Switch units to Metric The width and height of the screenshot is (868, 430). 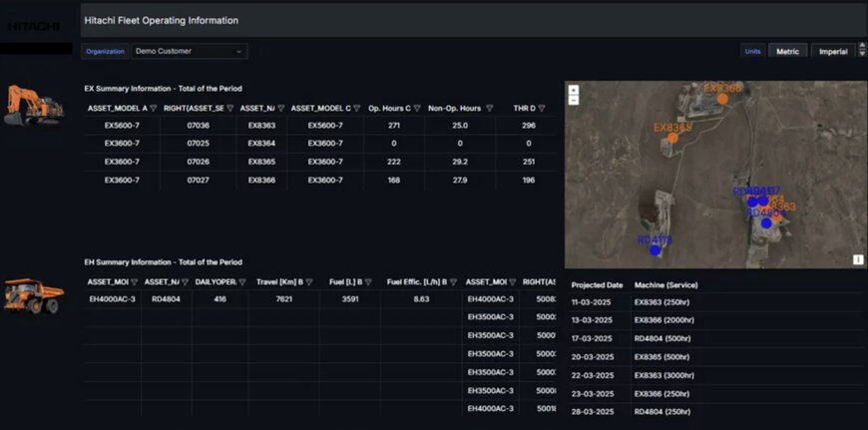pos(787,51)
